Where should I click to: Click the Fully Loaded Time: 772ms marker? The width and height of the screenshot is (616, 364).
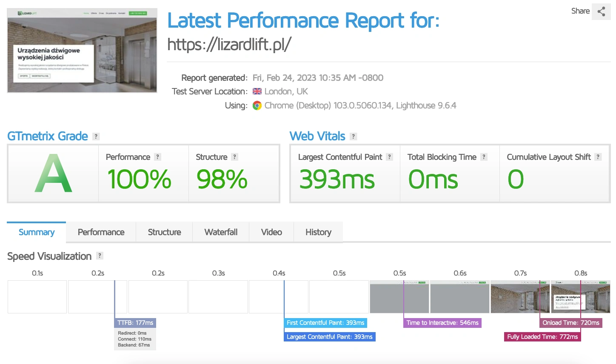click(x=542, y=337)
